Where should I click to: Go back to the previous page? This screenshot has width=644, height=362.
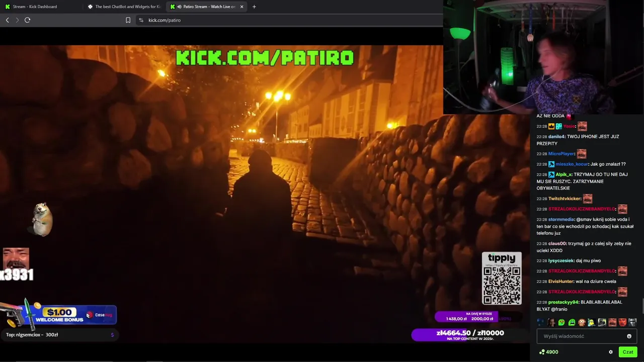[7, 20]
